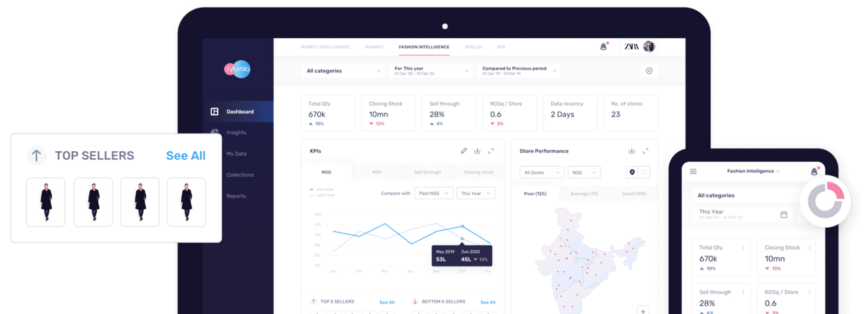Click the notification bell in tablet header

point(604,47)
